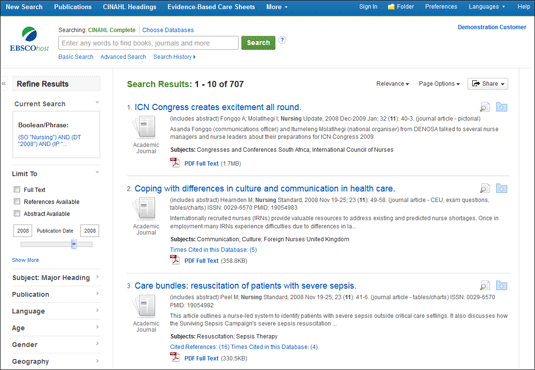Click Demonstration Customer link
This screenshot has width=535, height=370.
click(x=492, y=27)
